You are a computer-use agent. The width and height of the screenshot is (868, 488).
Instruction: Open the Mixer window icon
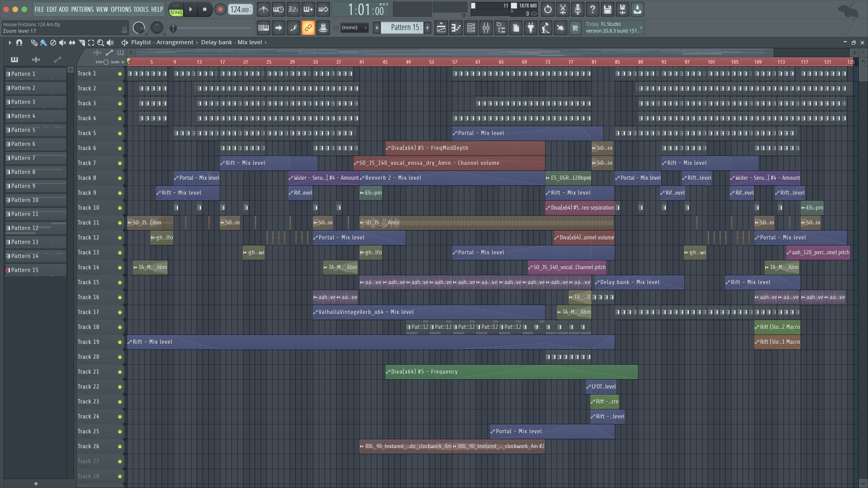pyautogui.click(x=486, y=28)
